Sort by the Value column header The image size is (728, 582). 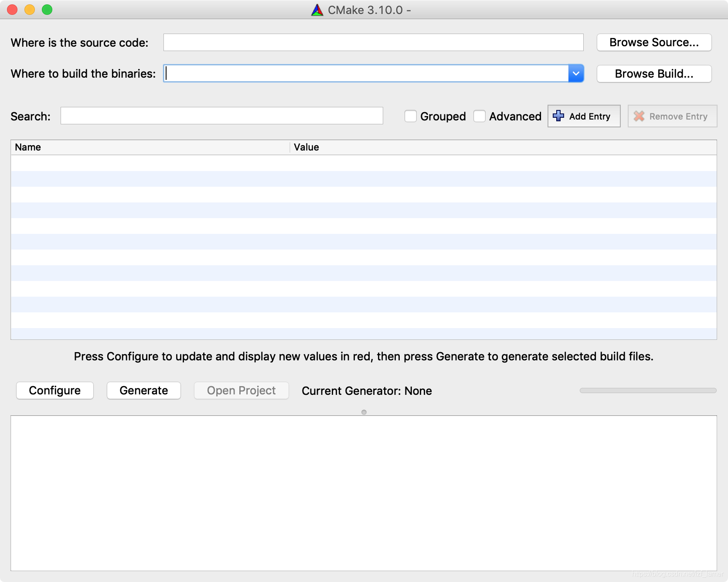click(x=503, y=147)
